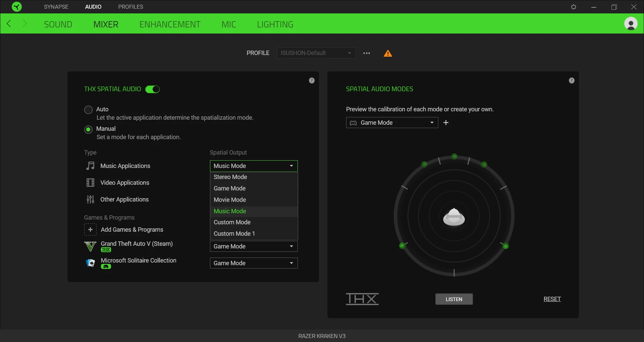
Task: Select the Manual radio option
Action: coord(88,129)
